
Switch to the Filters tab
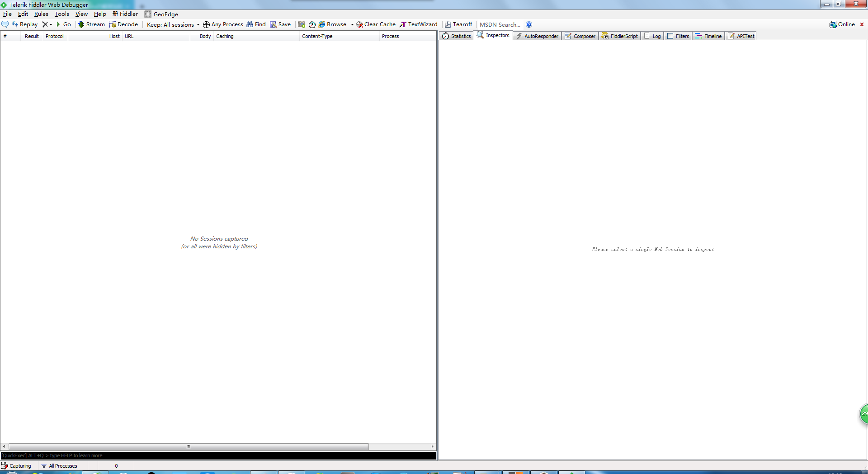678,36
